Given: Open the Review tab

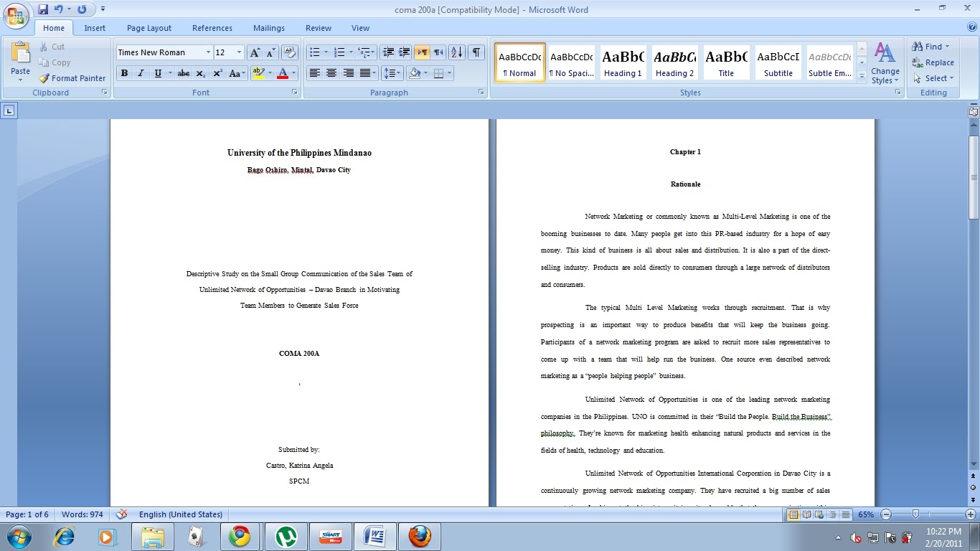Looking at the screenshot, I should tap(319, 28).
